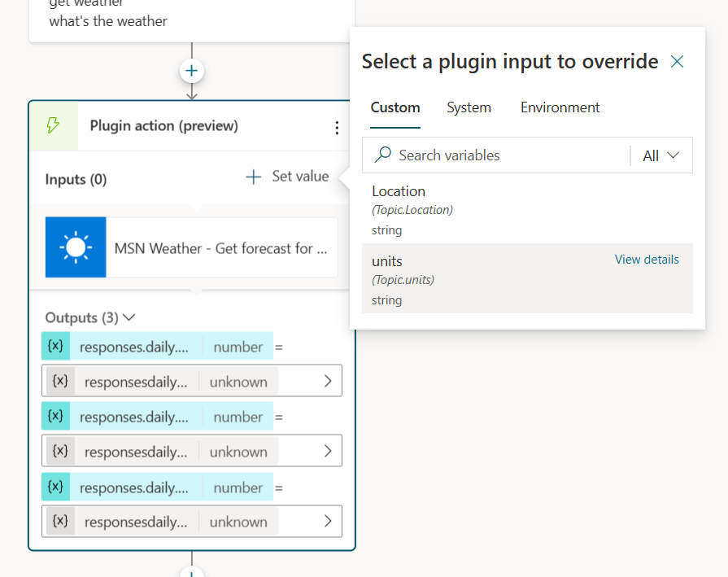The image size is (728, 577).
Task: Open View details for units
Action: 647,260
